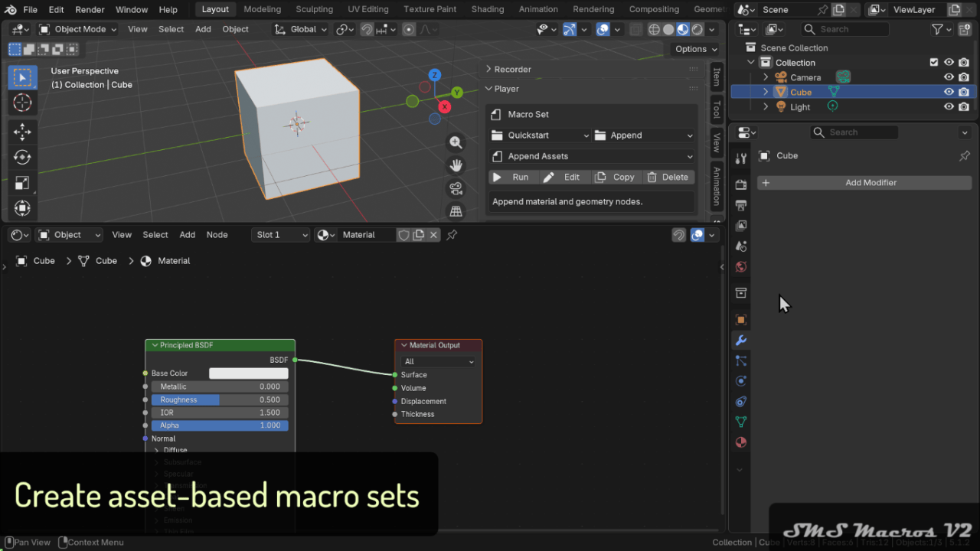Toggle the viewport snapping magnet
The image size is (980, 551).
click(x=367, y=29)
